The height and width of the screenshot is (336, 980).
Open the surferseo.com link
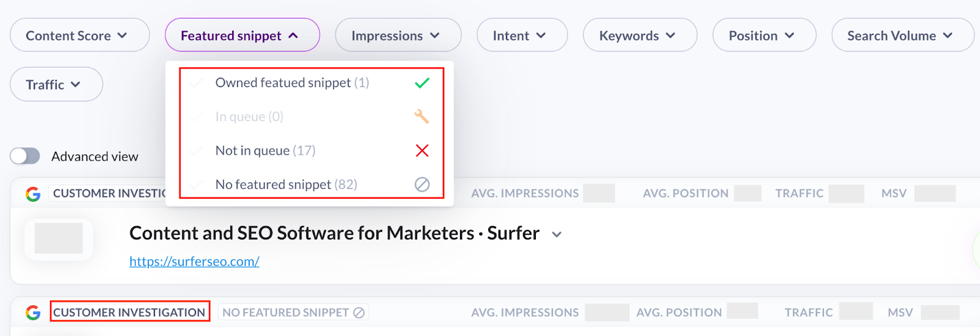click(194, 262)
